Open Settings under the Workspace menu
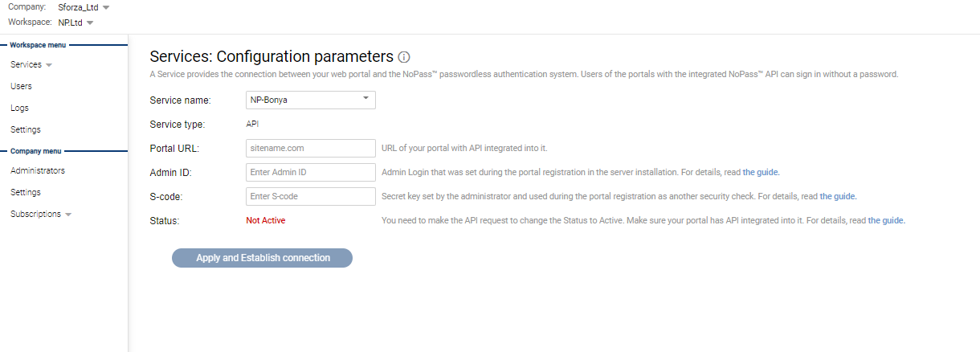 [x=25, y=129]
